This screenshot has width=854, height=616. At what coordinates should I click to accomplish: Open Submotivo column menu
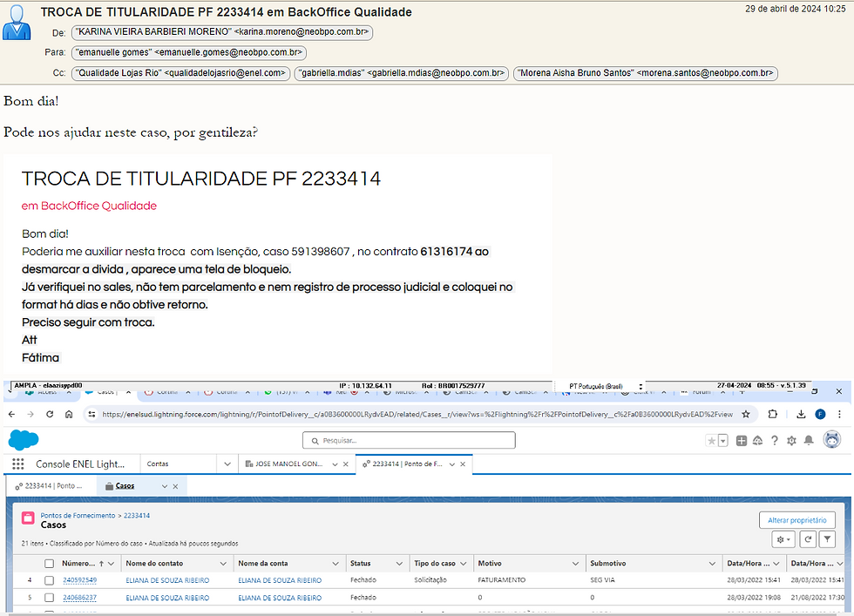712,564
